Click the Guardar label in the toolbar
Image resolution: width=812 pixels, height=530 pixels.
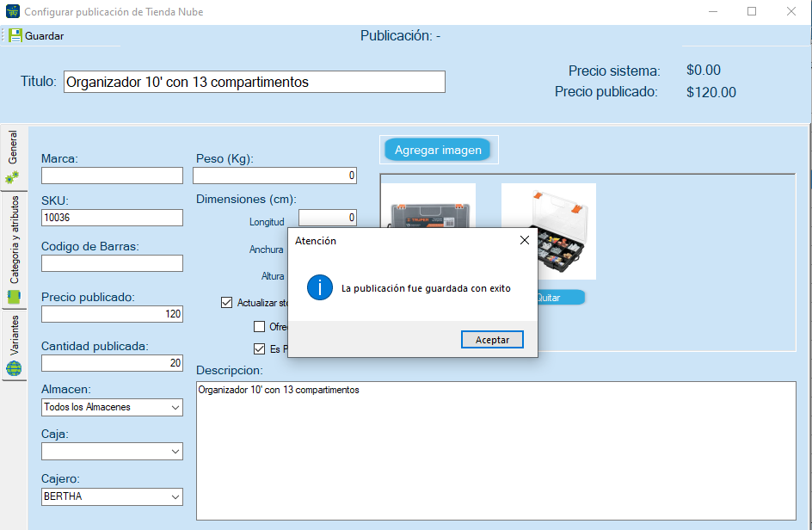(x=45, y=36)
